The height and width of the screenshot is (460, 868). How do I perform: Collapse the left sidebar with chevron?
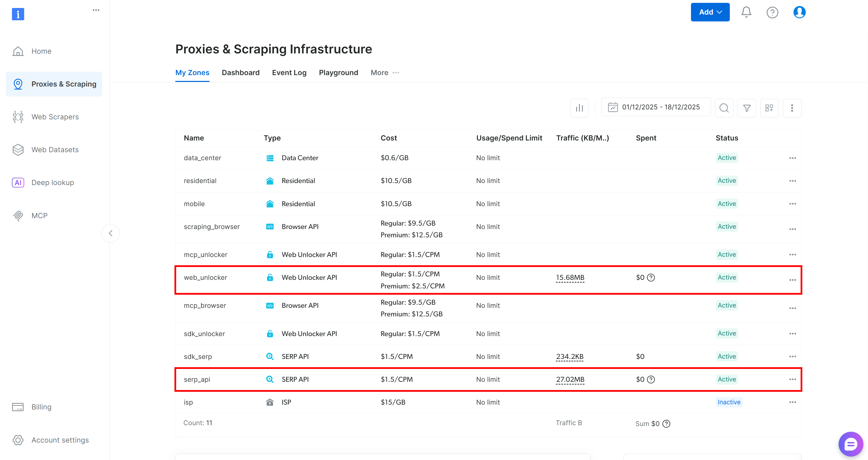110,233
